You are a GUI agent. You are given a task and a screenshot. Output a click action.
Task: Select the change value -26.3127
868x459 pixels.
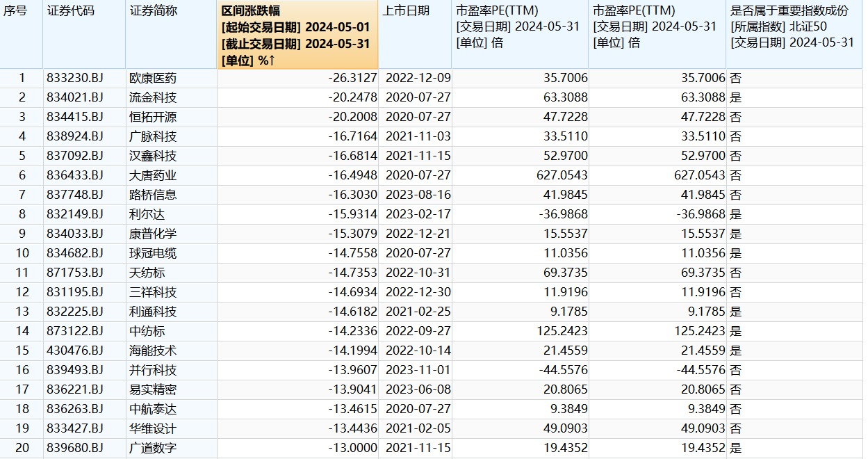click(352, 78)
